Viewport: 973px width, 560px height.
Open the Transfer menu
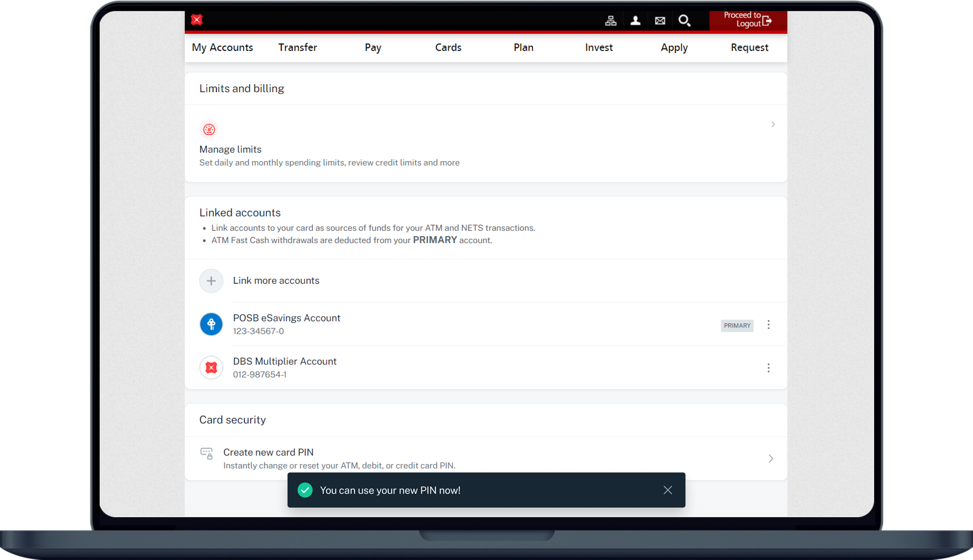pyautogui.click(x=298, y=47)
